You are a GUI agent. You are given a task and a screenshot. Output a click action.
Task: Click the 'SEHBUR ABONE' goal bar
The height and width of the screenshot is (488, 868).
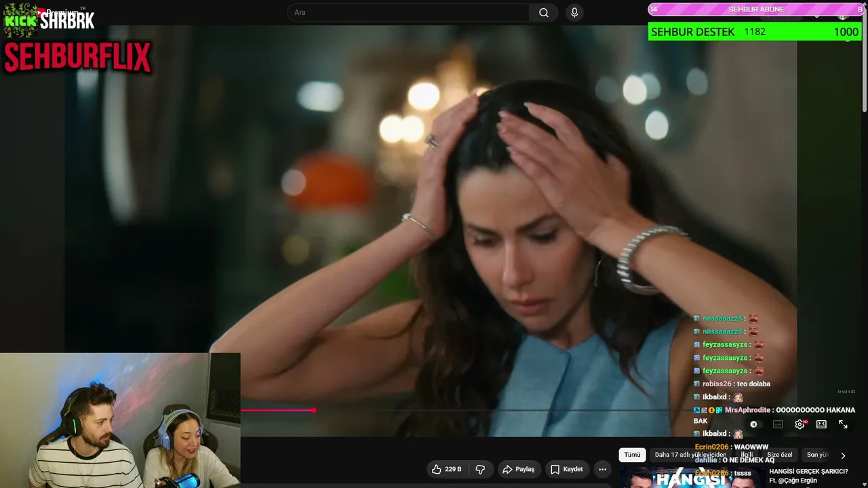click(x=756, y=9)
